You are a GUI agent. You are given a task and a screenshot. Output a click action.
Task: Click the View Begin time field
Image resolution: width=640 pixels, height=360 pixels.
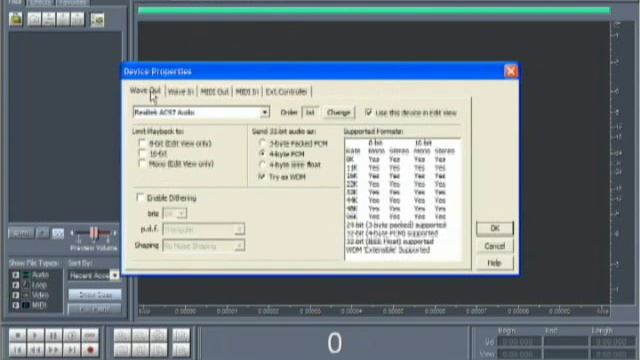519,354
